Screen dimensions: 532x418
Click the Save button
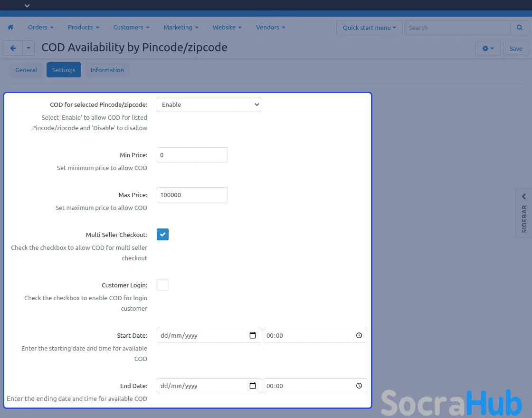516,48
